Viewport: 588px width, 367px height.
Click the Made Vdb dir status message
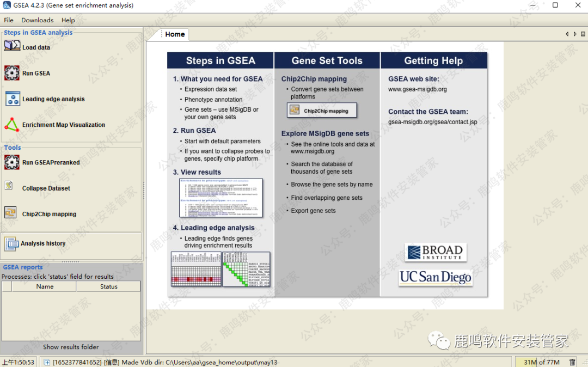[x=164, y=363]
